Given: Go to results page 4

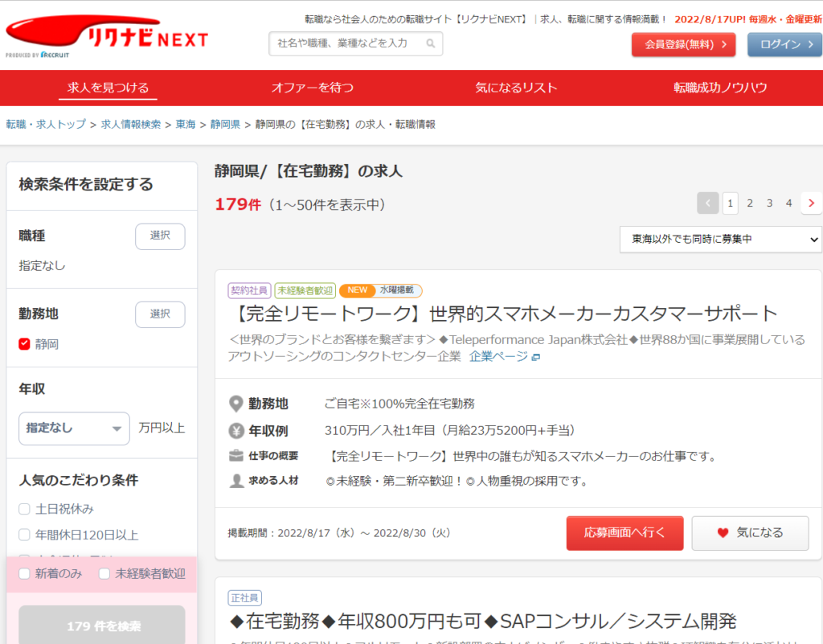Looking at the screenshot, I should (788, 203).
